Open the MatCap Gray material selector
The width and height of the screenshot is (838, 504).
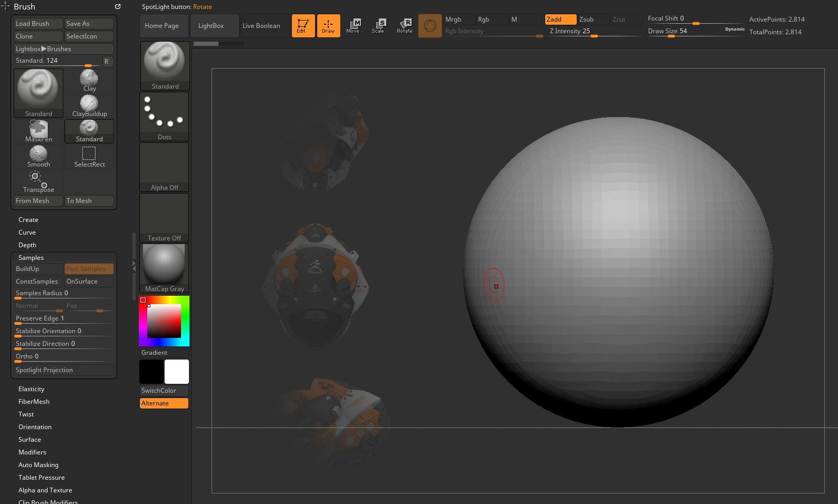point(165,268)
